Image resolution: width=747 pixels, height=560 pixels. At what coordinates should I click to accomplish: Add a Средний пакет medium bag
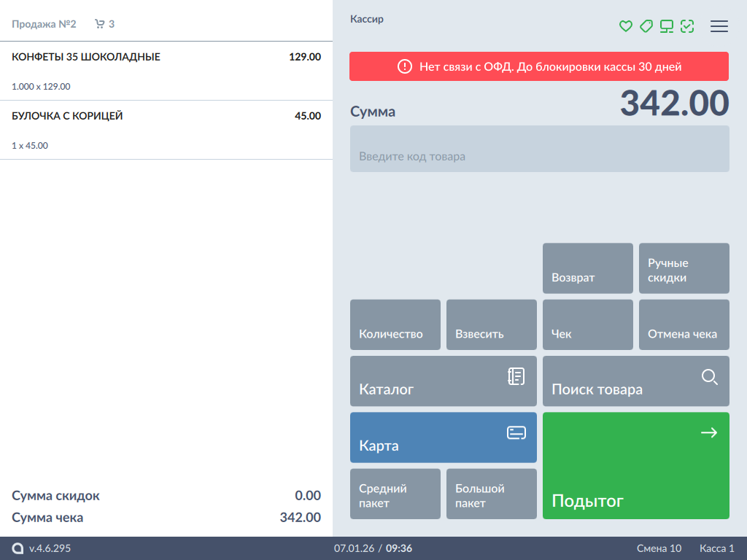click(395, 494)
